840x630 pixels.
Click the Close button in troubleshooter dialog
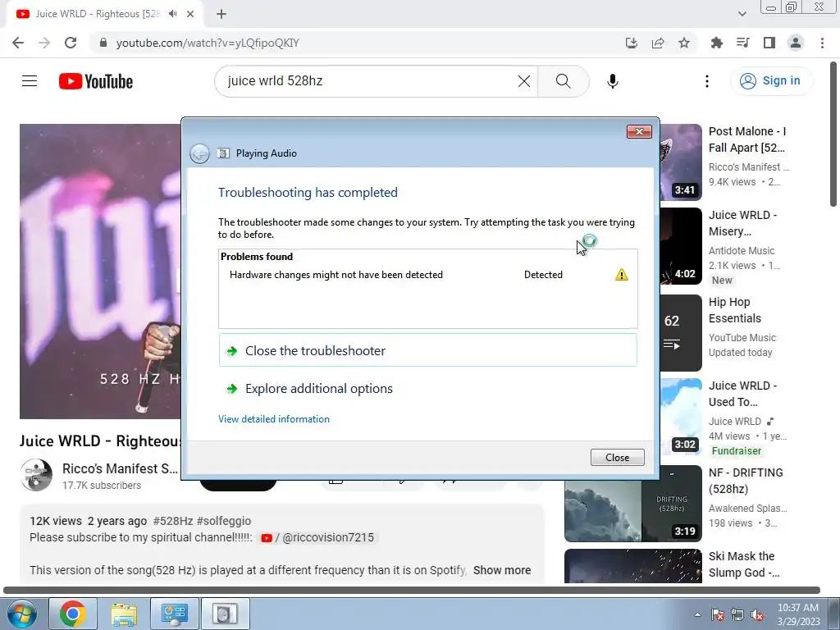617,458
